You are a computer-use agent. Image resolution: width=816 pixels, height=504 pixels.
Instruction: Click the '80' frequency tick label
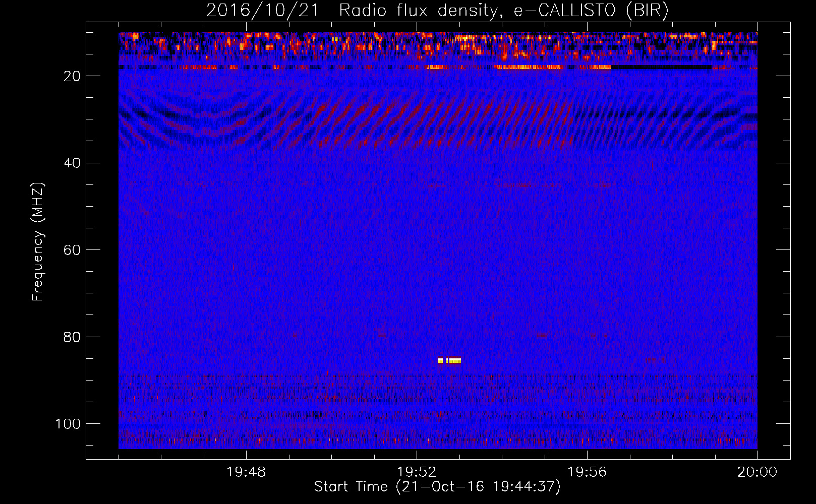73,337
